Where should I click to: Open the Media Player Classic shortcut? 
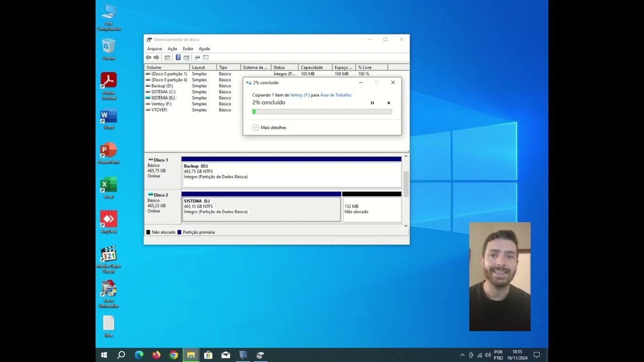click(x=109, y=259)
